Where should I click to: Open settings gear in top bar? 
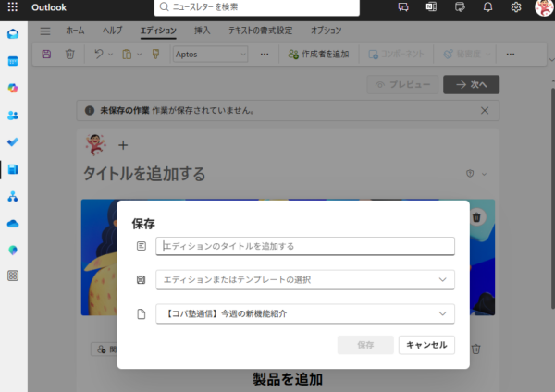coord(515,7)
